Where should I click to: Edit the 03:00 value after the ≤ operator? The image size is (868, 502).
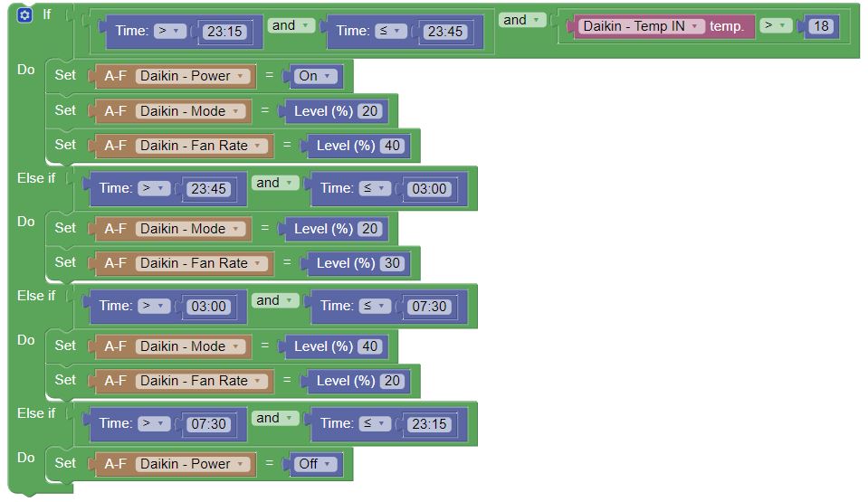[x=429, y=189]
